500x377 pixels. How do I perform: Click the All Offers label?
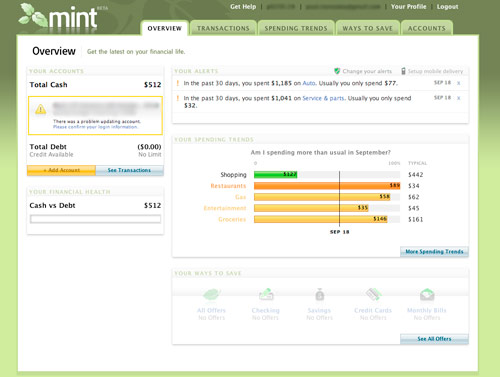[x=211, y=310]
